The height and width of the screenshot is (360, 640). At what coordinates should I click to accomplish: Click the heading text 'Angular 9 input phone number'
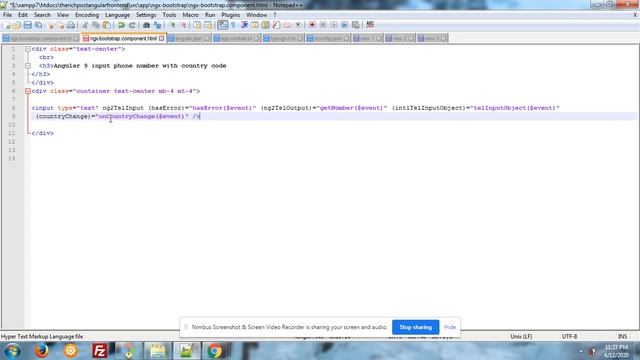(107, 66)
